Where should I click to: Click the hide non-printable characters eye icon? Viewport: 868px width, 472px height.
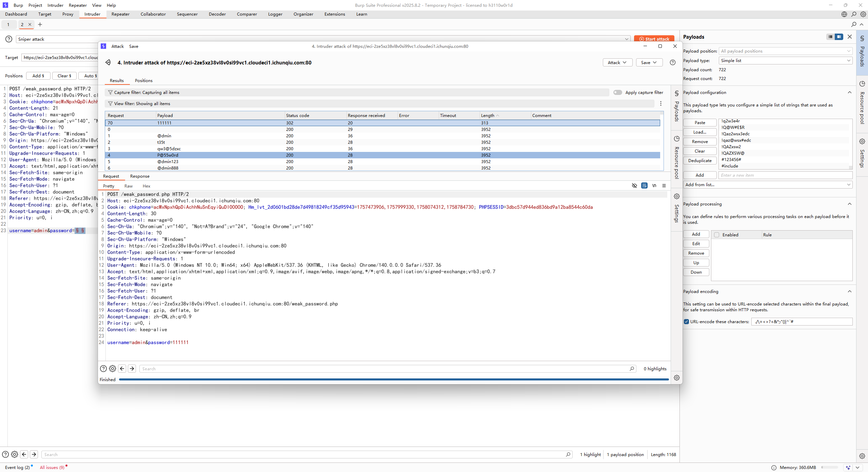(634, 185)
